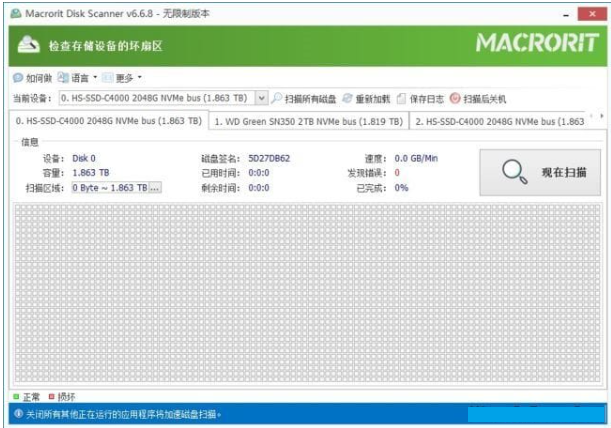Click the disk scanner logo in green banner

28,44
